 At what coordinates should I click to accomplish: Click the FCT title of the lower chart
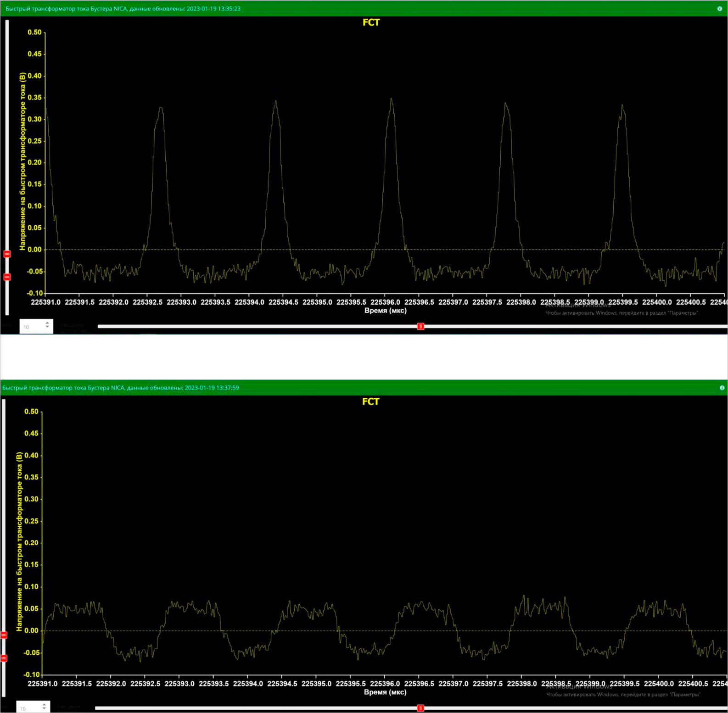(370, 401)
